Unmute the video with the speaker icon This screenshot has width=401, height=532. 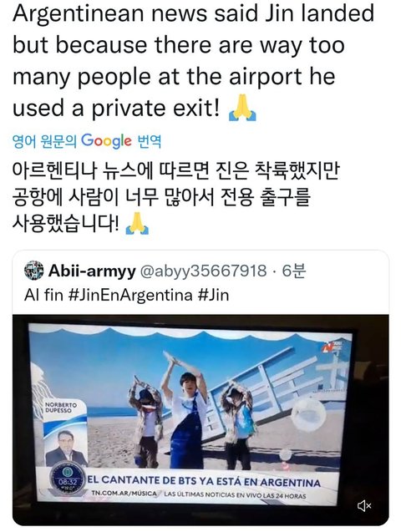tap(364, 506)
